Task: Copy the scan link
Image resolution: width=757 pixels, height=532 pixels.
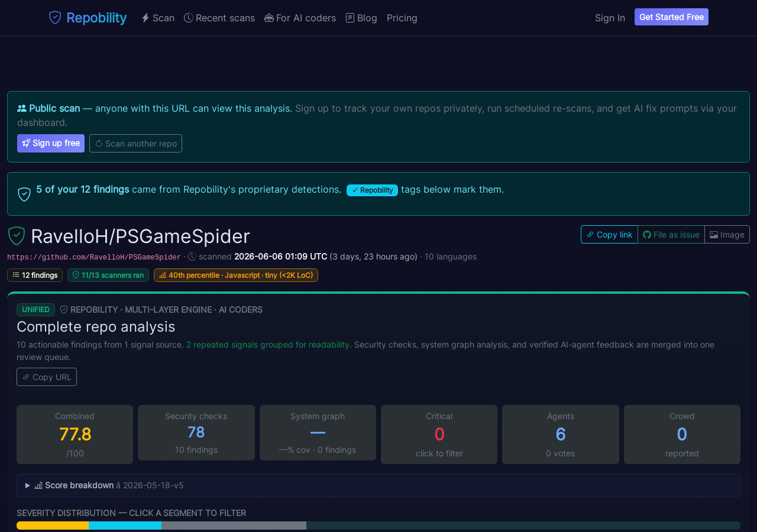Action: (x=609, y=234)
